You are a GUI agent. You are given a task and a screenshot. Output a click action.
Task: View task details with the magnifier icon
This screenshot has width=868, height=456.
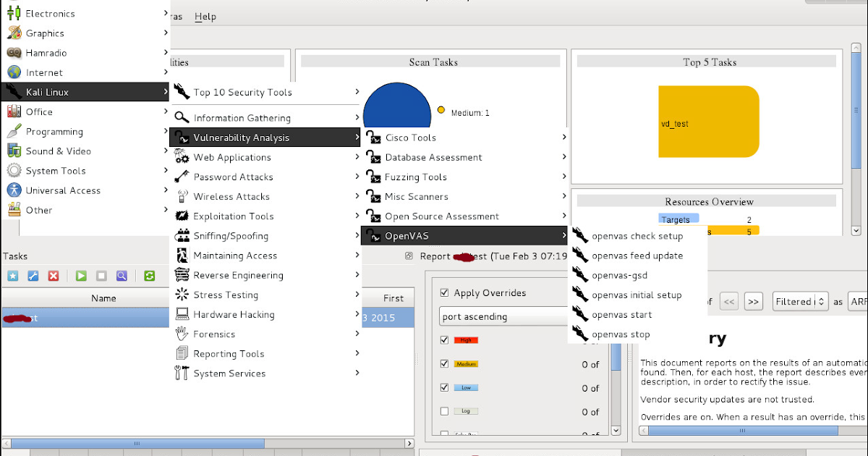tap(122, 276)
